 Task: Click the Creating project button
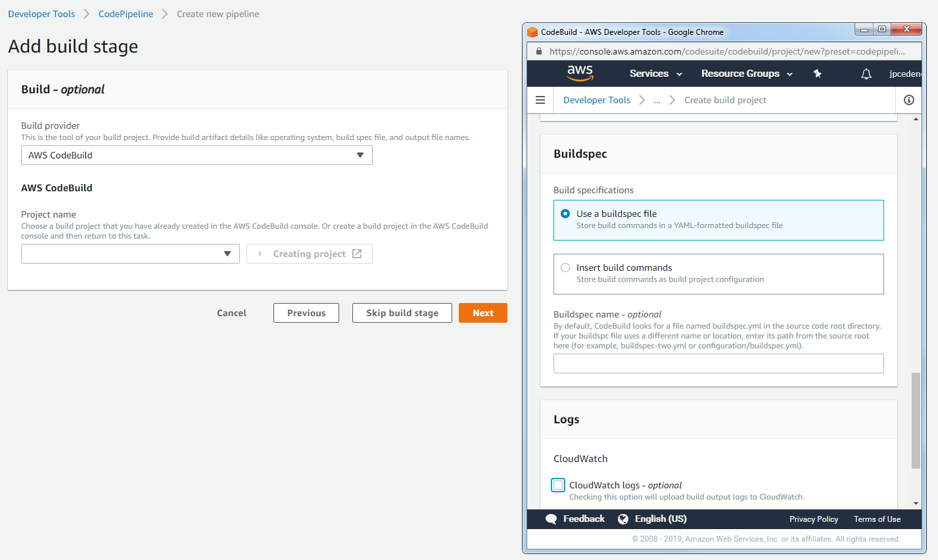pyautogui.click(x=310, y=254)
